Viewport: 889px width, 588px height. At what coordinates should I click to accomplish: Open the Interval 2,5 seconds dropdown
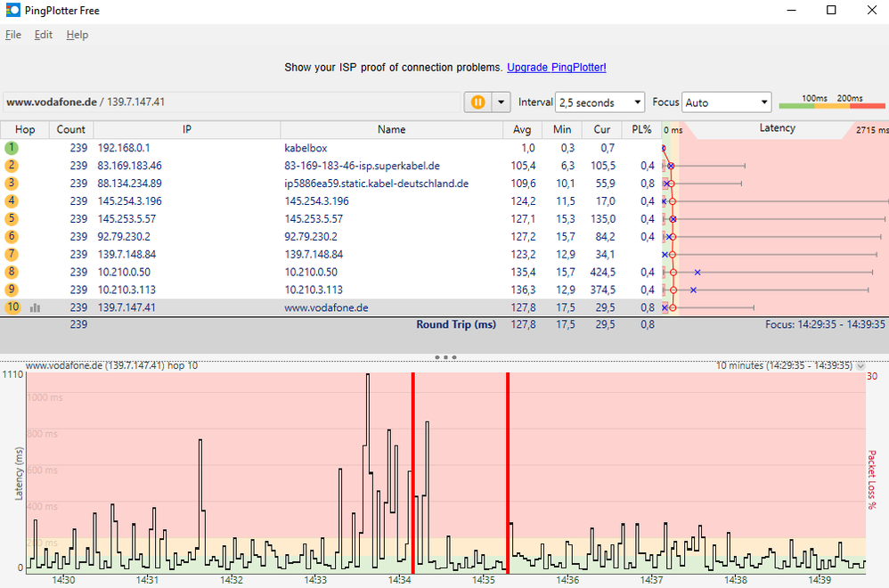[599, 102]
